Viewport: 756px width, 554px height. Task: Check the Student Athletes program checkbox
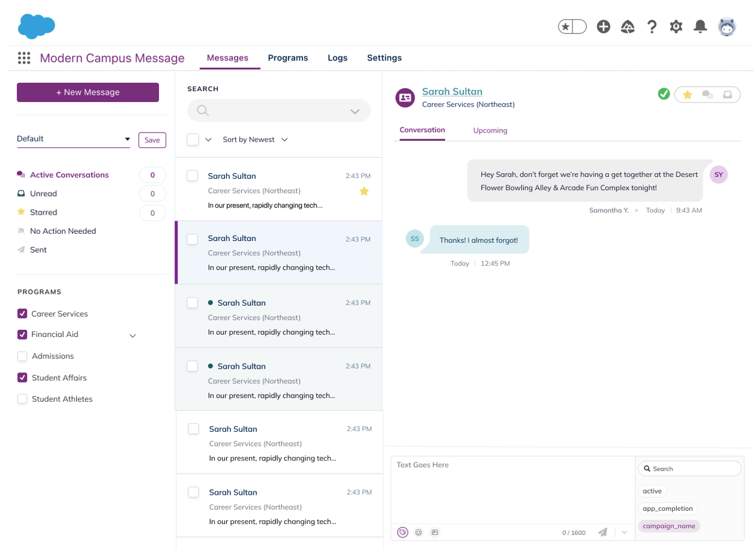[x=22, y=399]
